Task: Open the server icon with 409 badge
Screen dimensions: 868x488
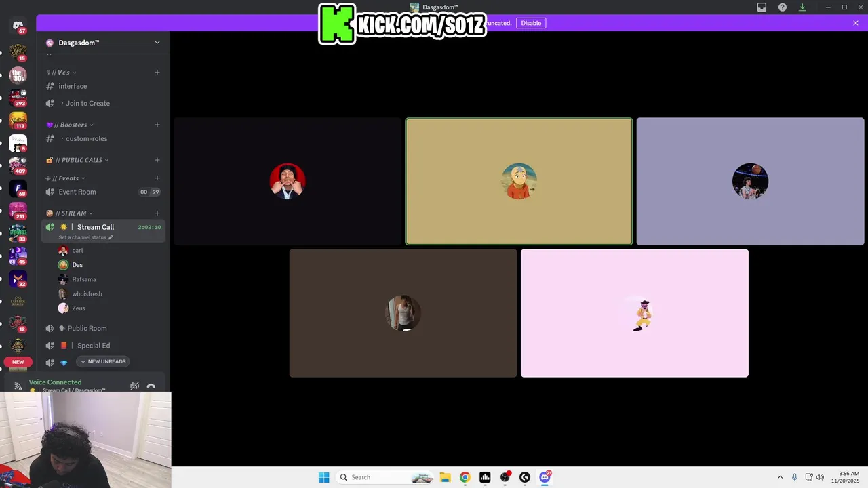Action: (18, 166)
